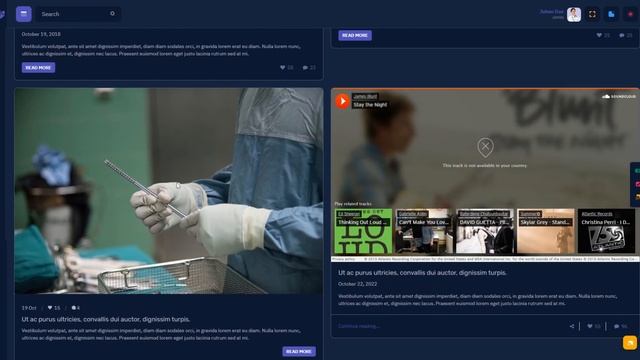The width and height of the screenshot is (640, 360).
Task: Click the October 22, 2022 date text
Action: click(x=358, y=284)
